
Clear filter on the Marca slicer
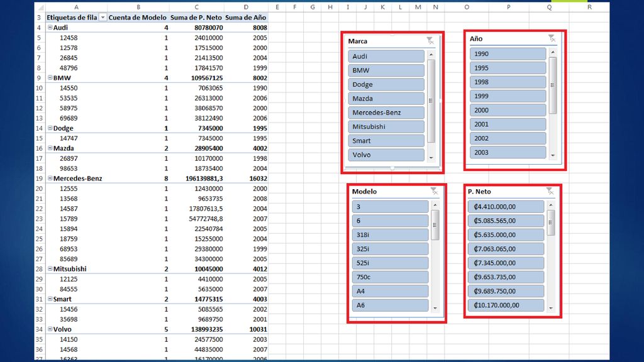[430, 41]
